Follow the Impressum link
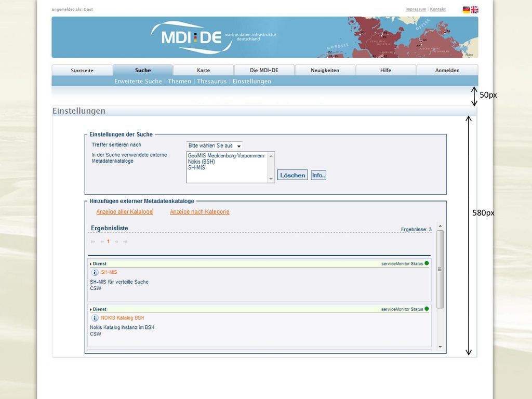532x399 pixels. 416,9
